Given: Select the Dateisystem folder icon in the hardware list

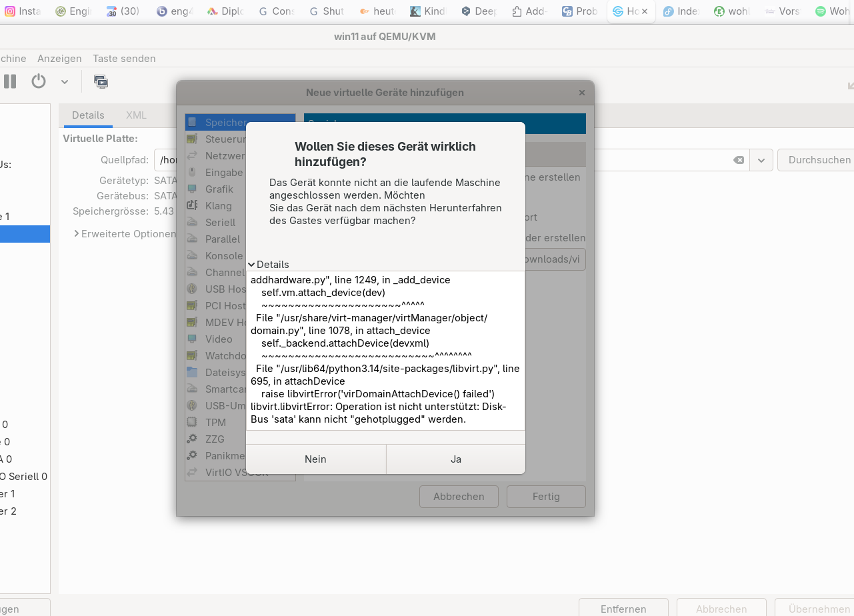Looking at the screenshot, I should click(x=192, y=372).
